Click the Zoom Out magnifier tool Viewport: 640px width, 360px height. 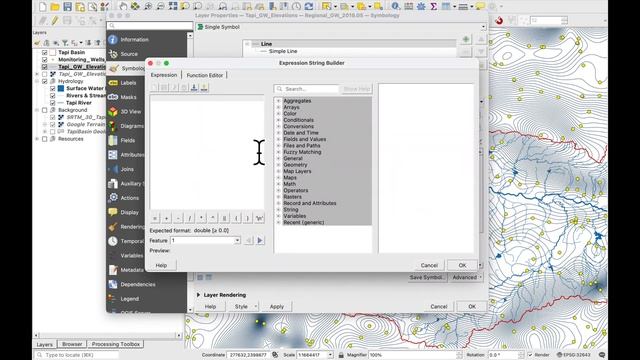160,6
